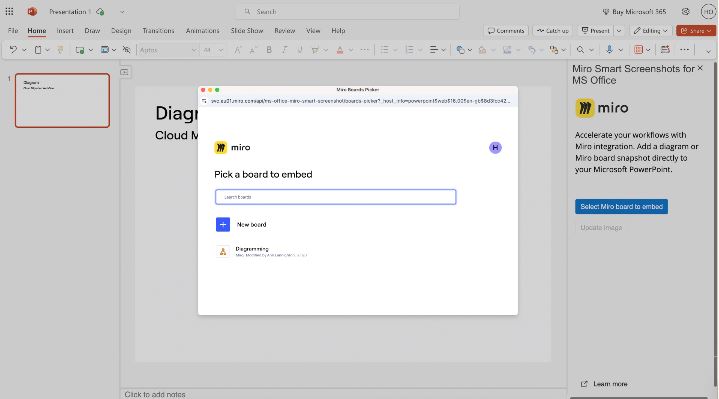Toggle Italic formatting button
Screen dimensions: 719x399
tap(284, 50)
